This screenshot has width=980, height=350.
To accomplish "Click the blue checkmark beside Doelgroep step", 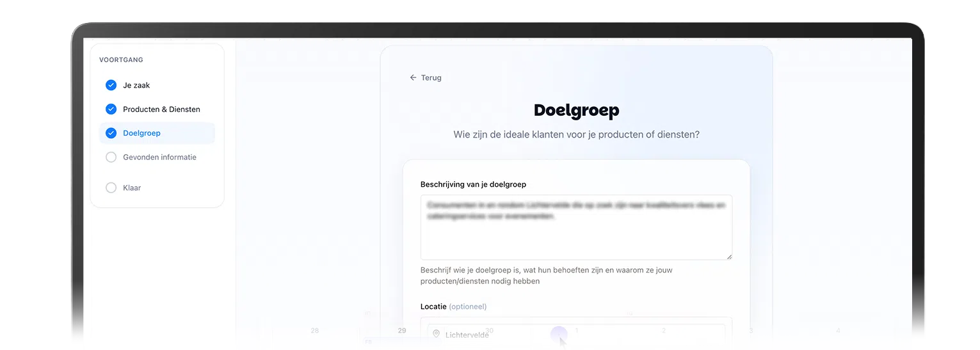I will point(111,133).
